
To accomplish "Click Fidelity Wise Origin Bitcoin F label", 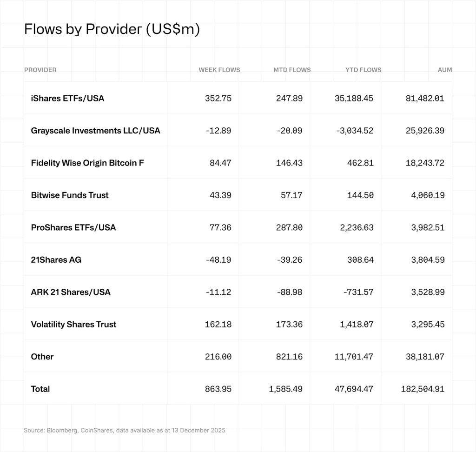I will tap(87, 163).
